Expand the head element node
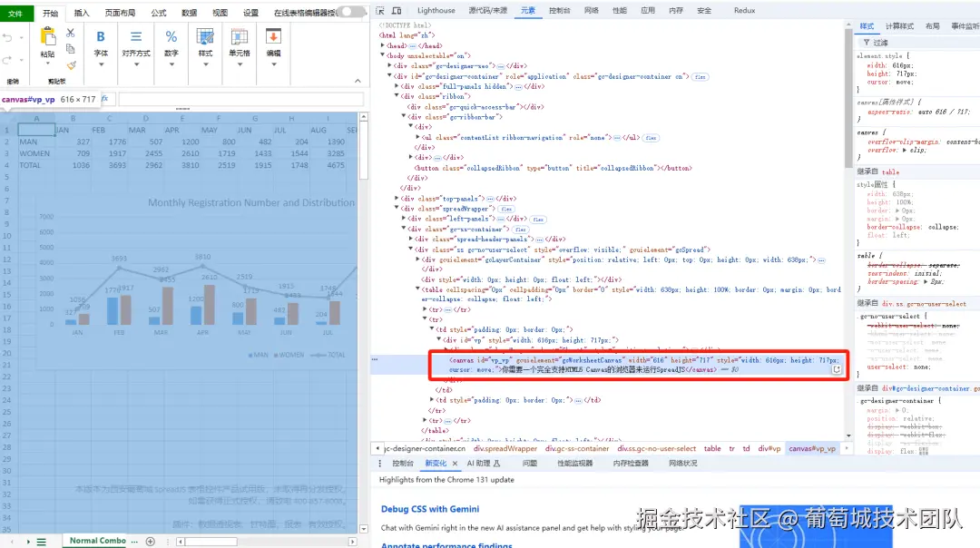 pos(383,45)
